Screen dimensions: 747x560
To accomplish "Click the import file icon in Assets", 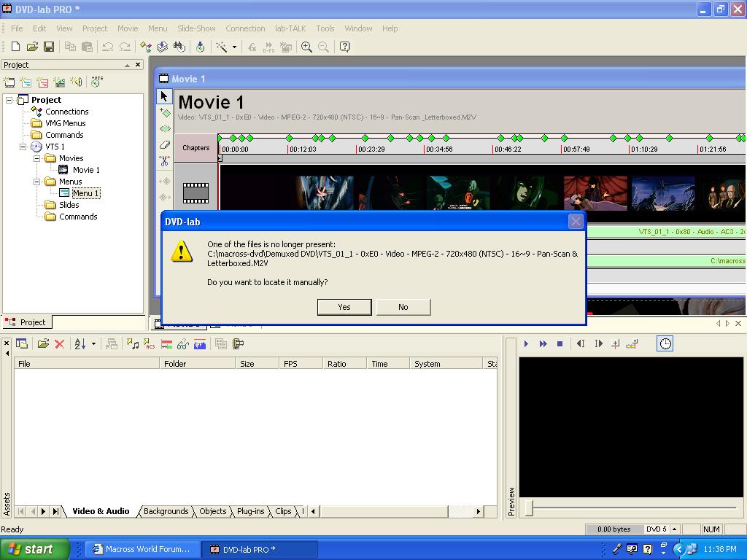I will (43, 344).
